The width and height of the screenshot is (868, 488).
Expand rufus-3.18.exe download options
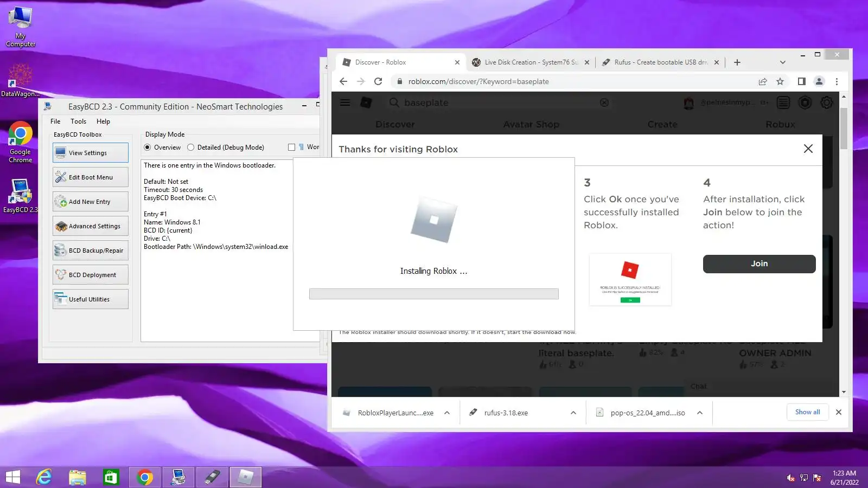(x=573, y=413)
